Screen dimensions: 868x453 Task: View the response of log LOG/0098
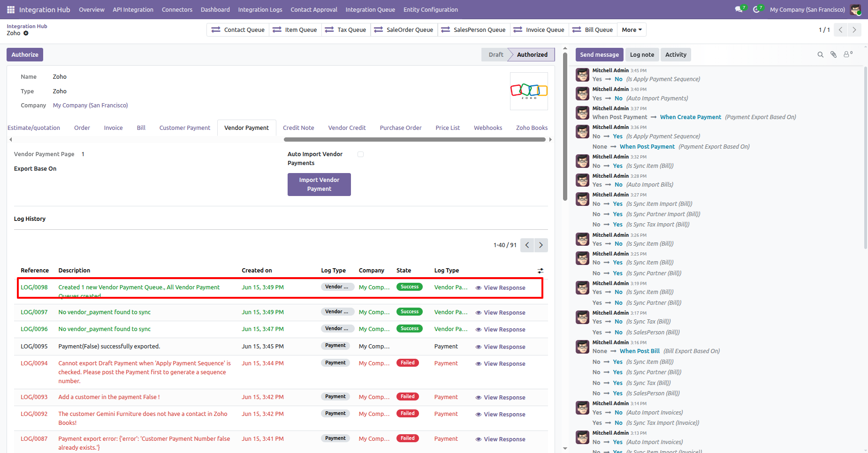[x=500, y=288]
